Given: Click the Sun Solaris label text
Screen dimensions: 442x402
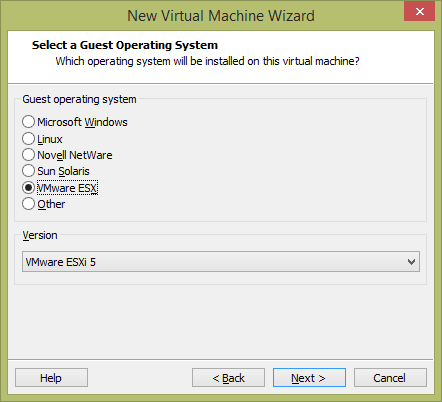Looking at the screenshot, I should pyautogui.click(x=63, y=171).
